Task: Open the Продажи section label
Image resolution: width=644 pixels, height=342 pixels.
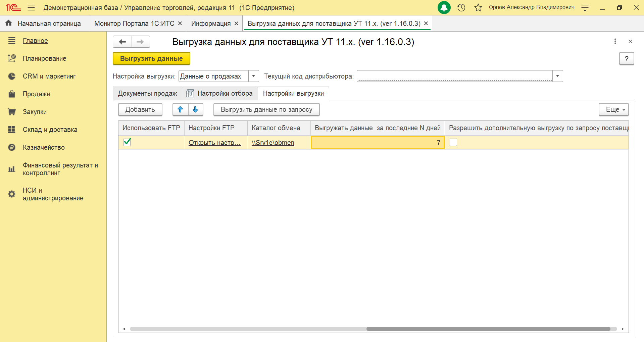Action: tap(36, 94)
